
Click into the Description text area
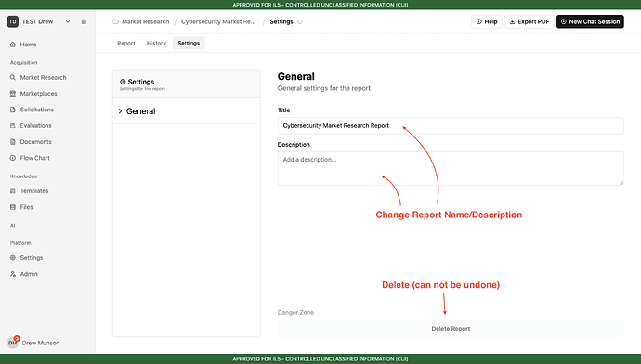pos(451,168)
